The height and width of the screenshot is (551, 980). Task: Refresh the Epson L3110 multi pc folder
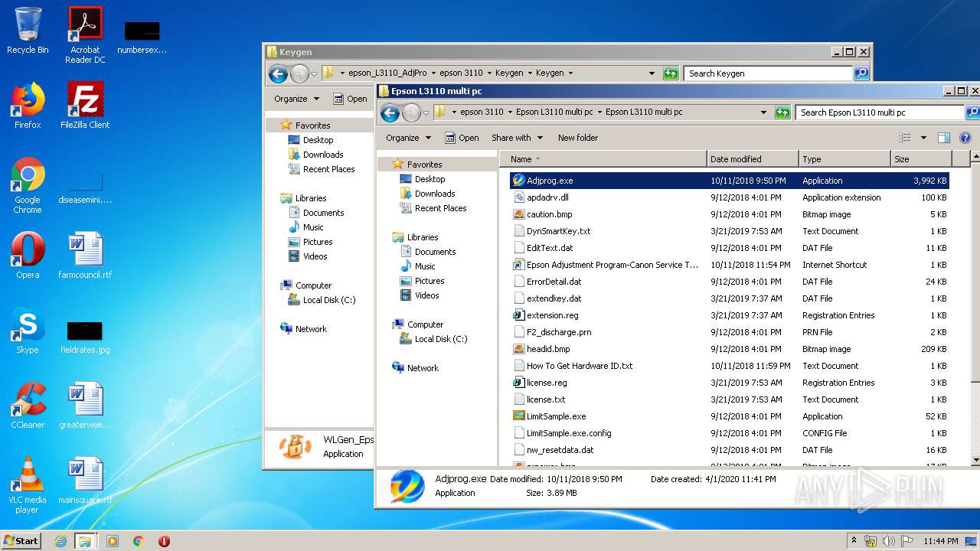point(782,112)
